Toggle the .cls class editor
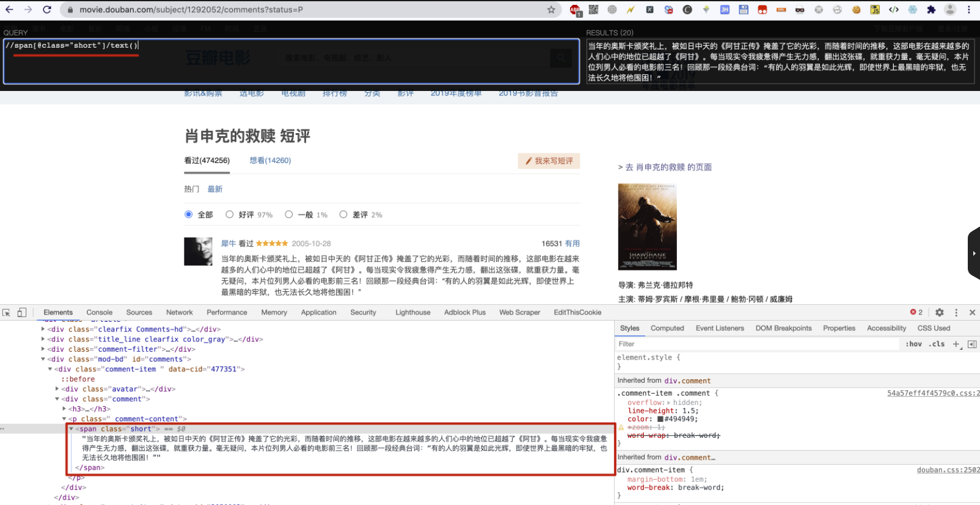Viewport: 980px width, 505px height. (x=937, y=344)
